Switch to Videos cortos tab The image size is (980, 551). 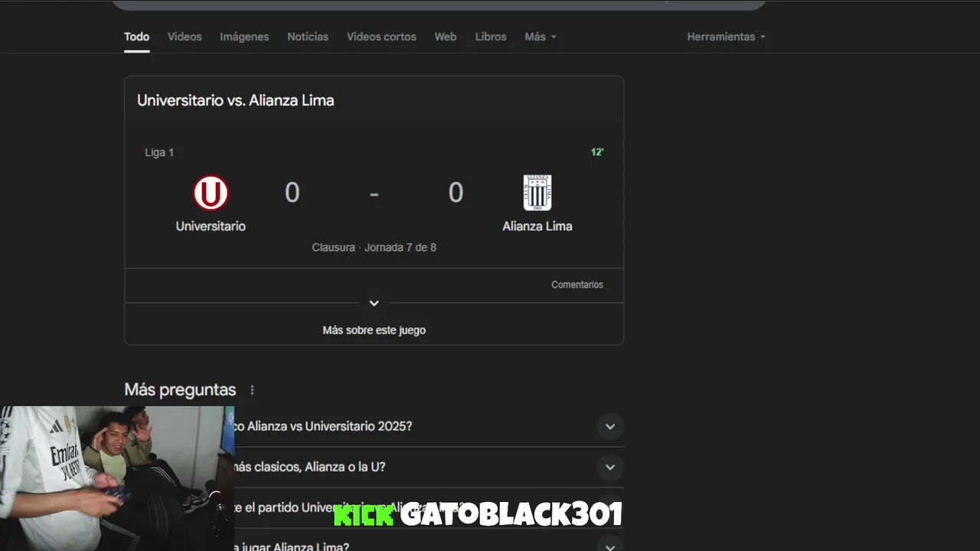pos(381,37)
